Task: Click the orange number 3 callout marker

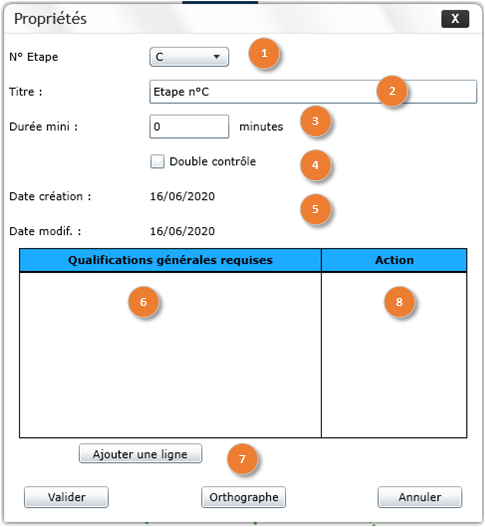Action: click(315, 121)
